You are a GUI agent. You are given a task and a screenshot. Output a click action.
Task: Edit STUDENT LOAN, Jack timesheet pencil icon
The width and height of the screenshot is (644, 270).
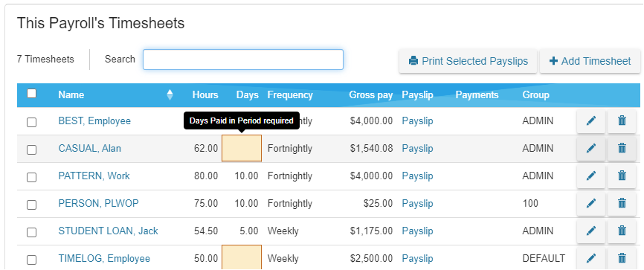click(591, 231)
